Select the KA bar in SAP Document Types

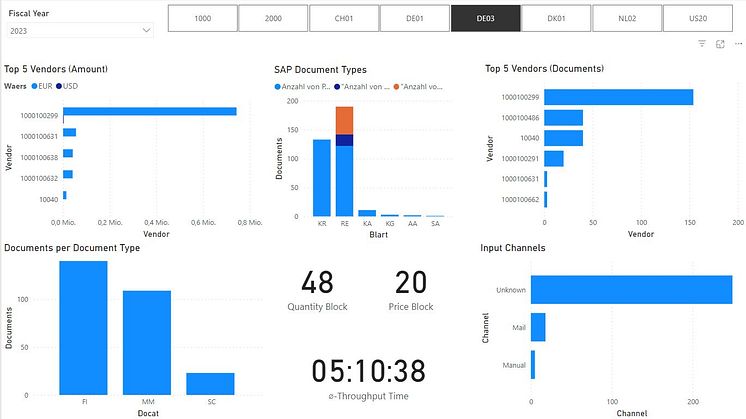(x=367, y=213)
